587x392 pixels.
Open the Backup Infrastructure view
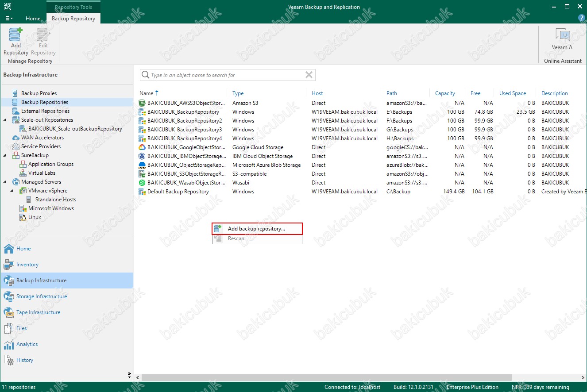66,281
